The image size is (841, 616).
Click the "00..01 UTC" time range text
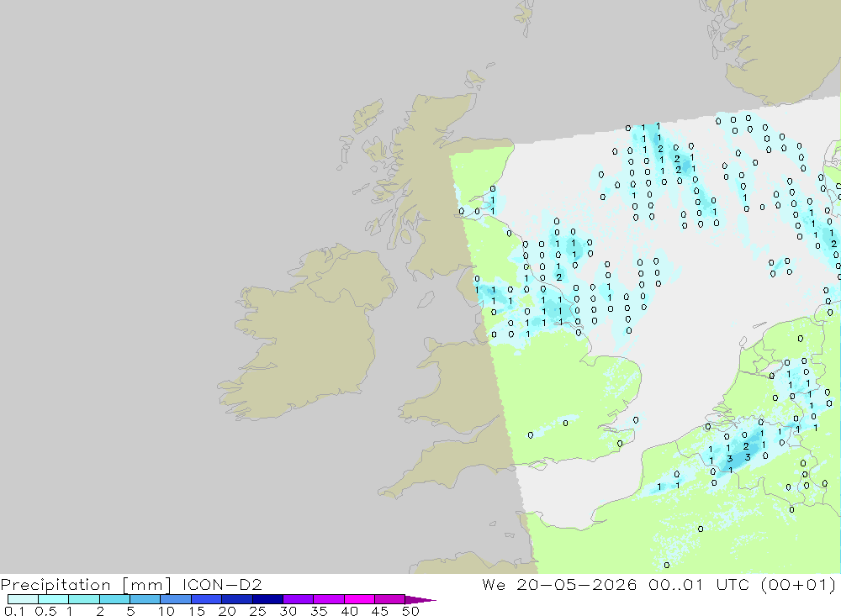point(699,584)
